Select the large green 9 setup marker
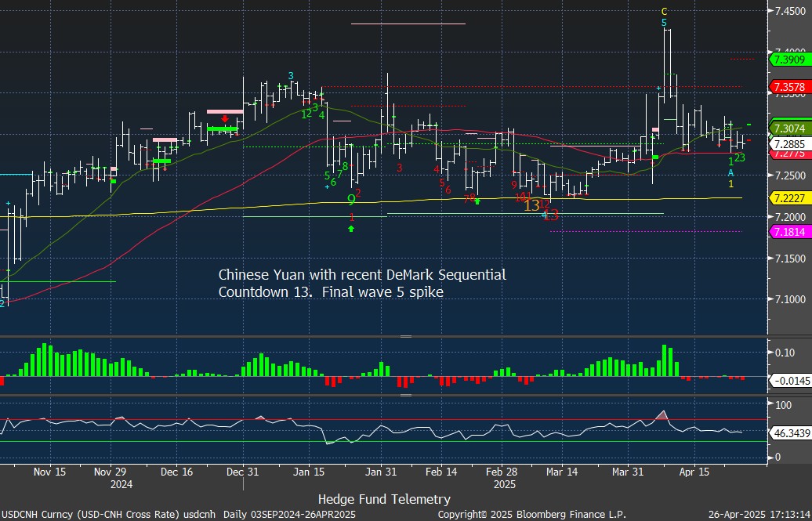This screenshot has width=812, height=521. click(x=352, y=199)
